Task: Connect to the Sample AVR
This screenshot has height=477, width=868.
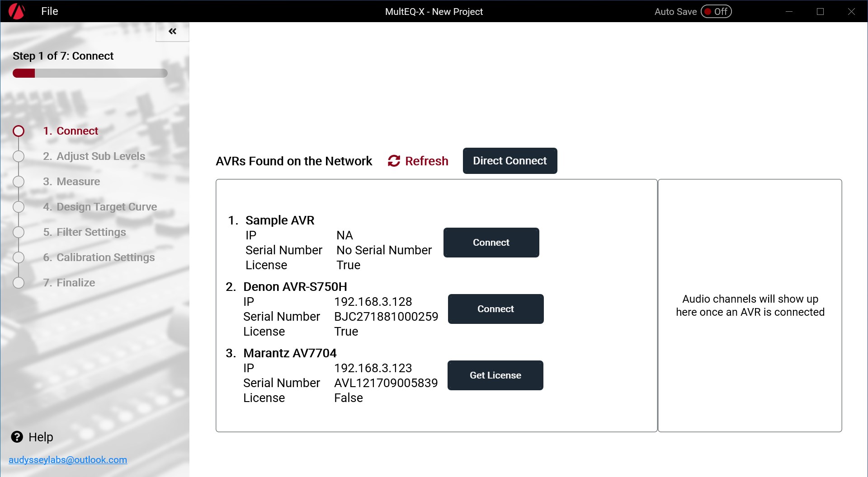Action: 491,243
